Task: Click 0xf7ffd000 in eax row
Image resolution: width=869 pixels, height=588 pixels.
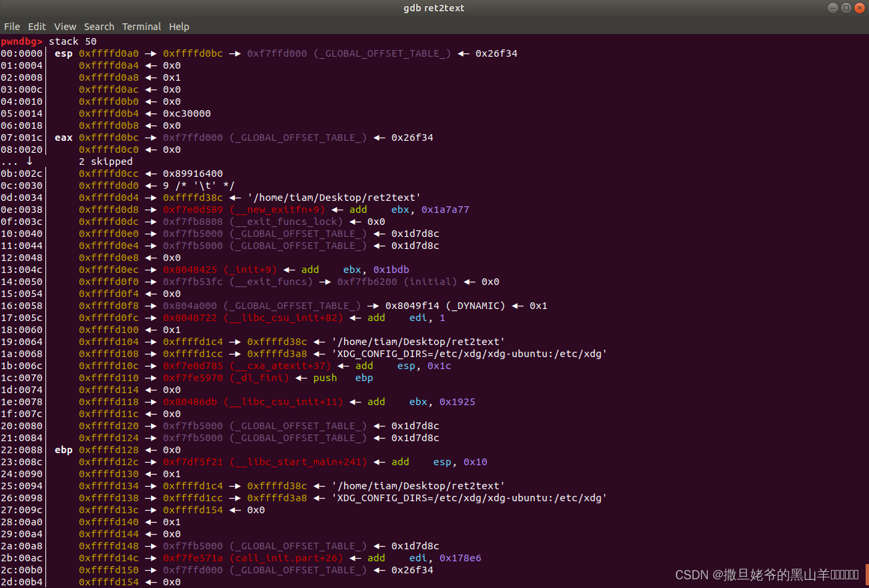Action: tap(193, 137)
